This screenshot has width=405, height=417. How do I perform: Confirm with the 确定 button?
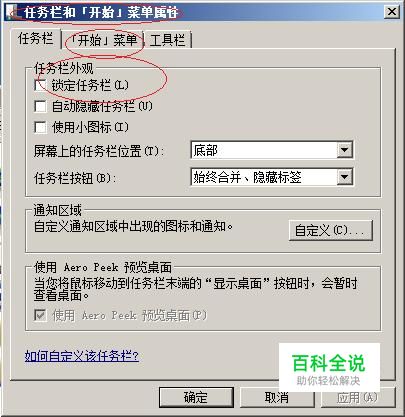pos(196,397)
